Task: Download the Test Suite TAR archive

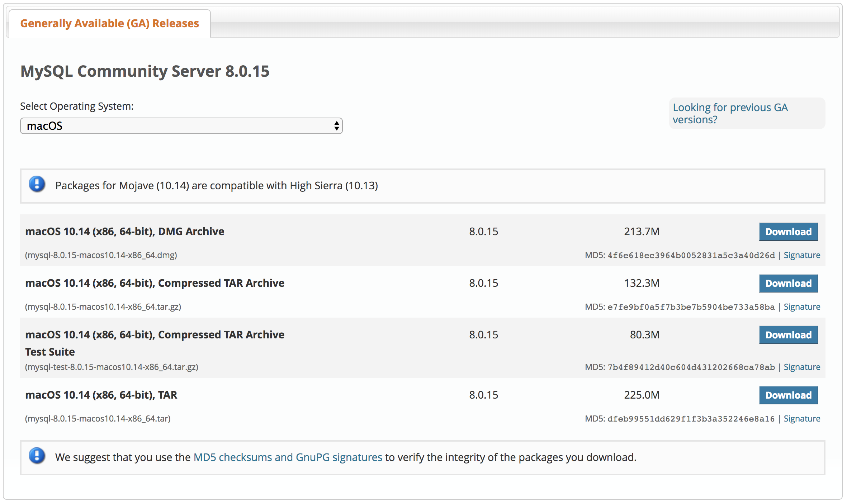Action: pos(788,335)
